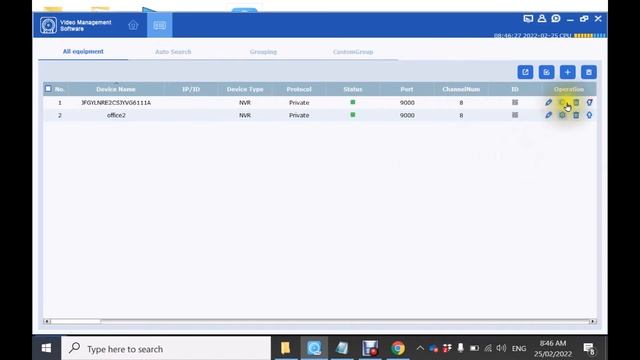Click the Status column header
This screenshot has width=640, height=360.
353,89
